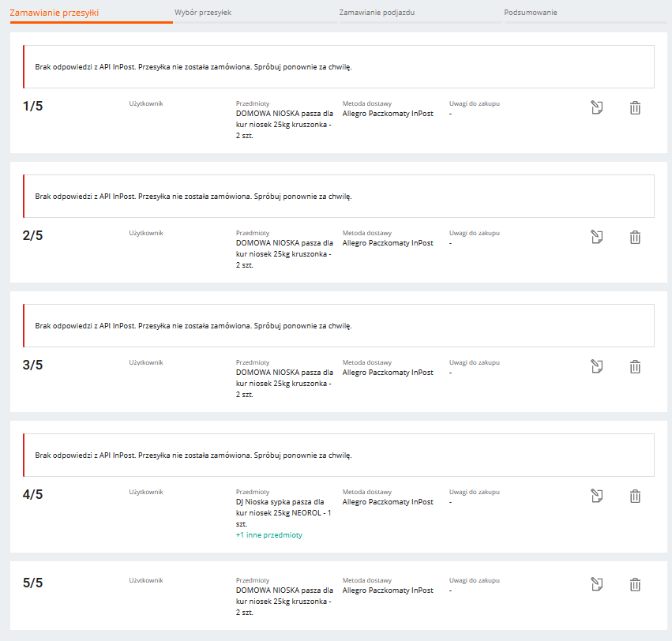Click Allegro Paczkomaty InPost in shipment 1/5
This screenshot has height=641, width=672.
(388, 114)
